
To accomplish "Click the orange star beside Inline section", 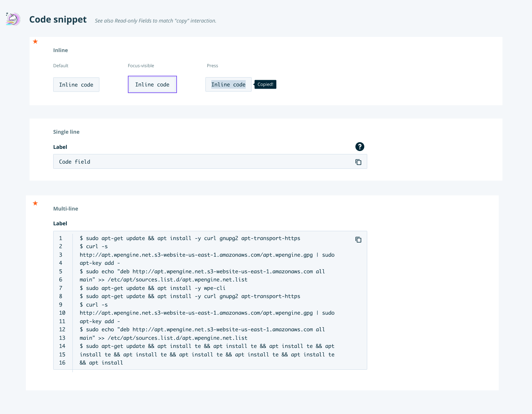I will tap(35, 41).
